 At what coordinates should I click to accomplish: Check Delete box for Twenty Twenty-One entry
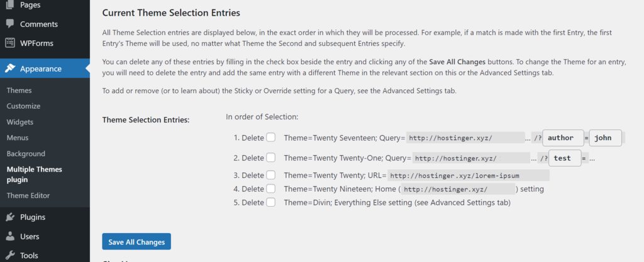tap(270, 158)
